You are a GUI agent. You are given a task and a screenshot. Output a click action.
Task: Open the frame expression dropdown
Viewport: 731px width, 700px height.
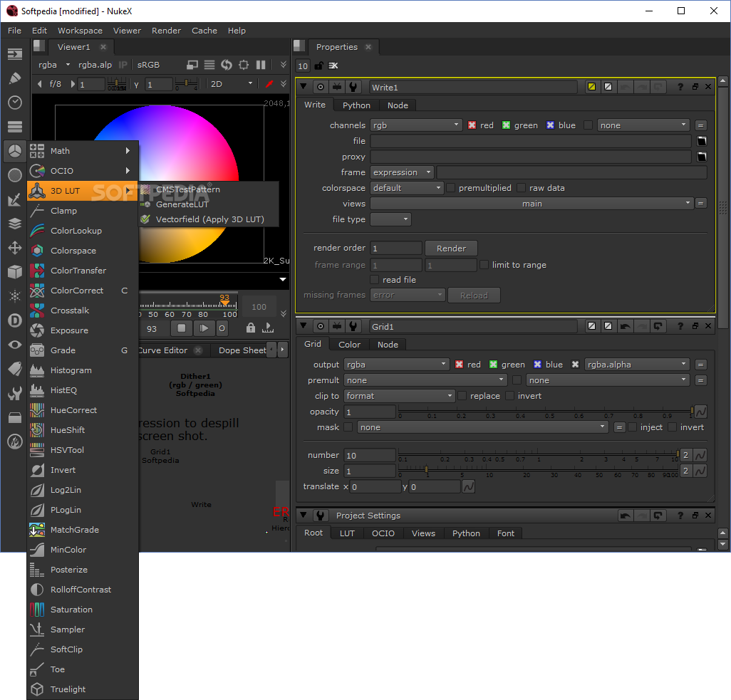coord(403,172)
